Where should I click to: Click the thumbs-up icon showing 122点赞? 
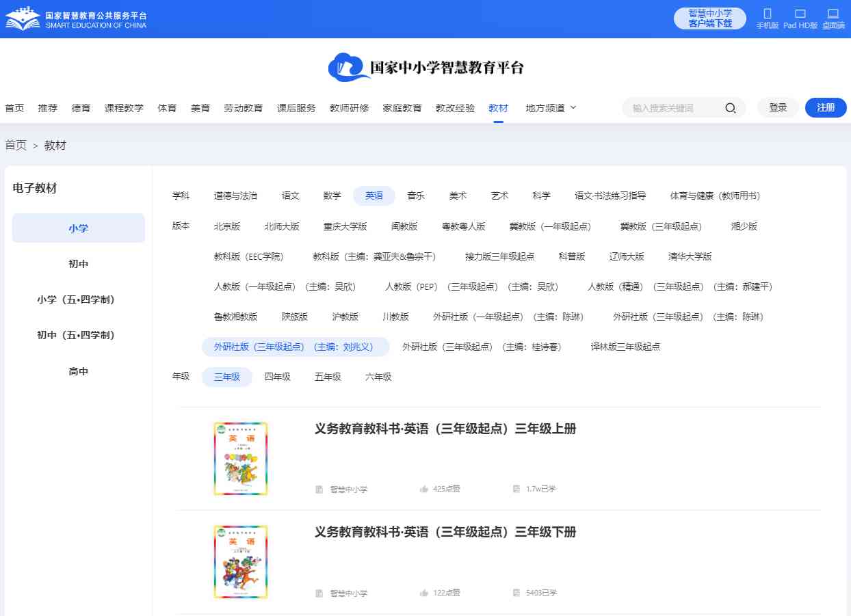tap(424, 593)
